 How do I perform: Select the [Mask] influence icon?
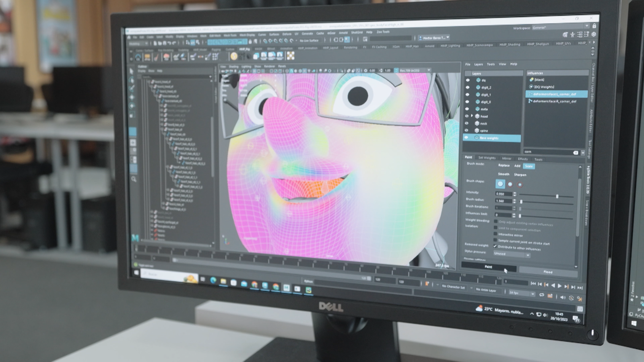point(531,80)
